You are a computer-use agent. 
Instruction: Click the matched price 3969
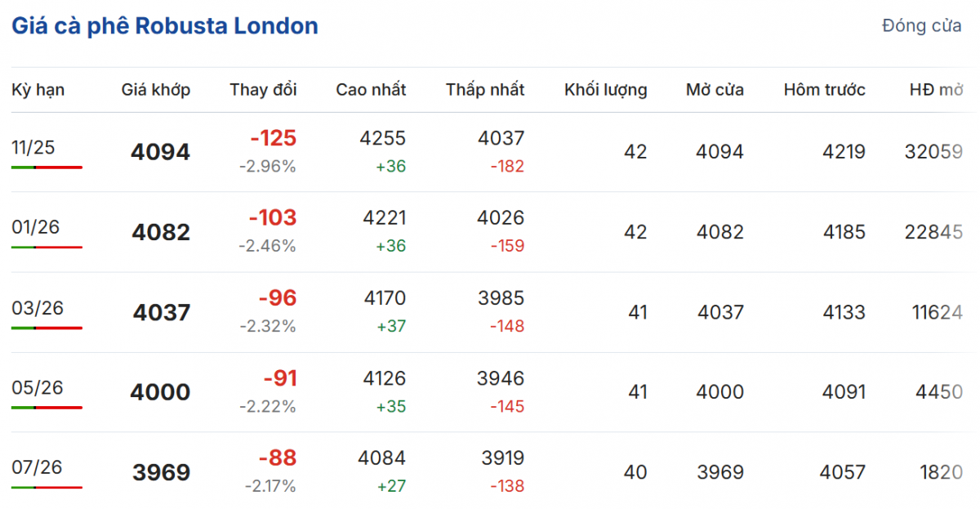click(161, 472)
